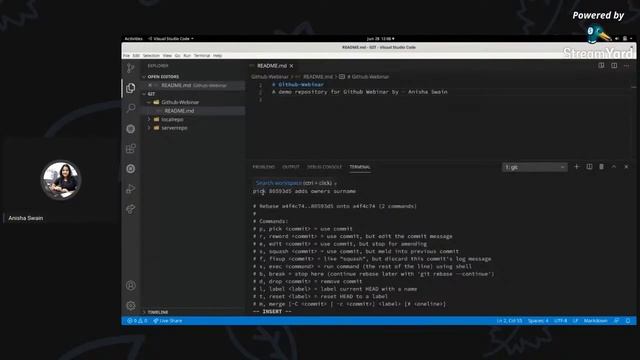Create a new terminal with plus icon

pyautogui.click(x=576, y=167)
